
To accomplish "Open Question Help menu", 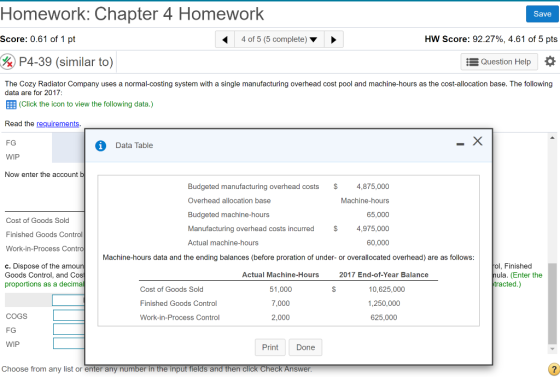I will (499, 62).
